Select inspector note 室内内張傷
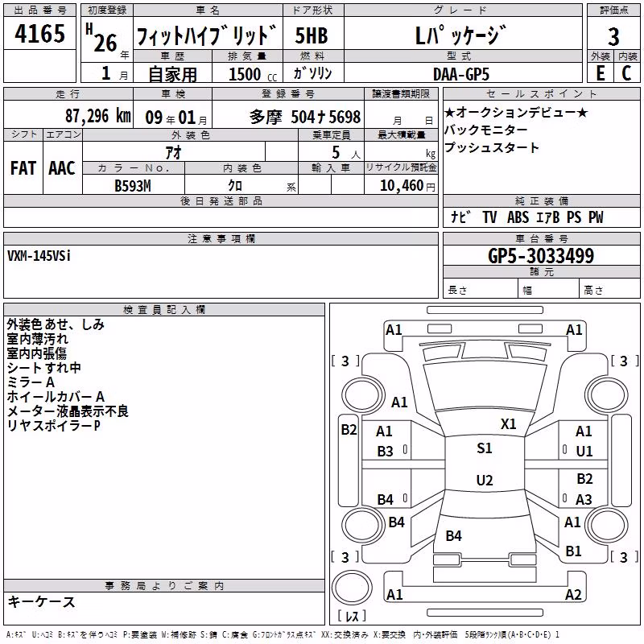Image resolution: width=644 pixels, height=644 pixels. [36, 353]
